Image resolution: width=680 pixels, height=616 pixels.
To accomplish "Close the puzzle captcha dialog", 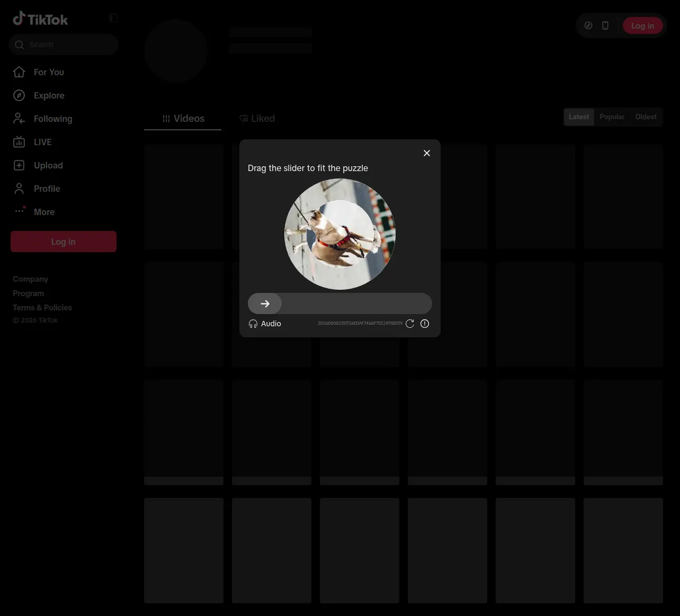I will (427, 153).
